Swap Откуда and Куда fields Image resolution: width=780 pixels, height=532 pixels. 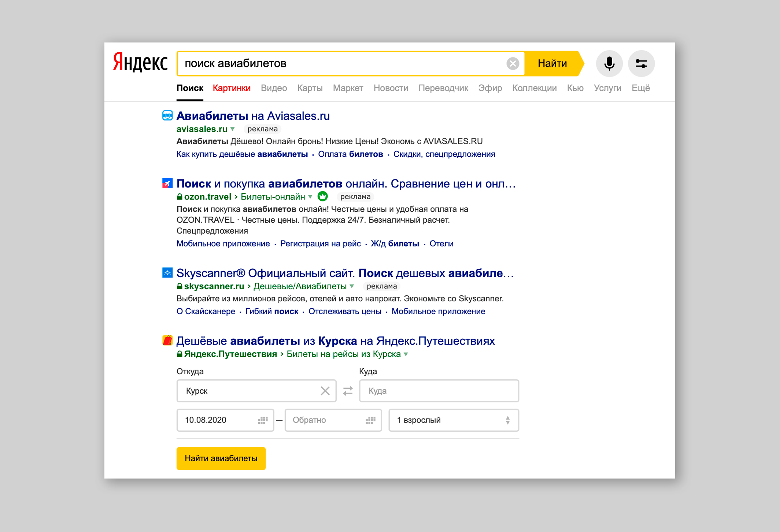pos(348,391)
